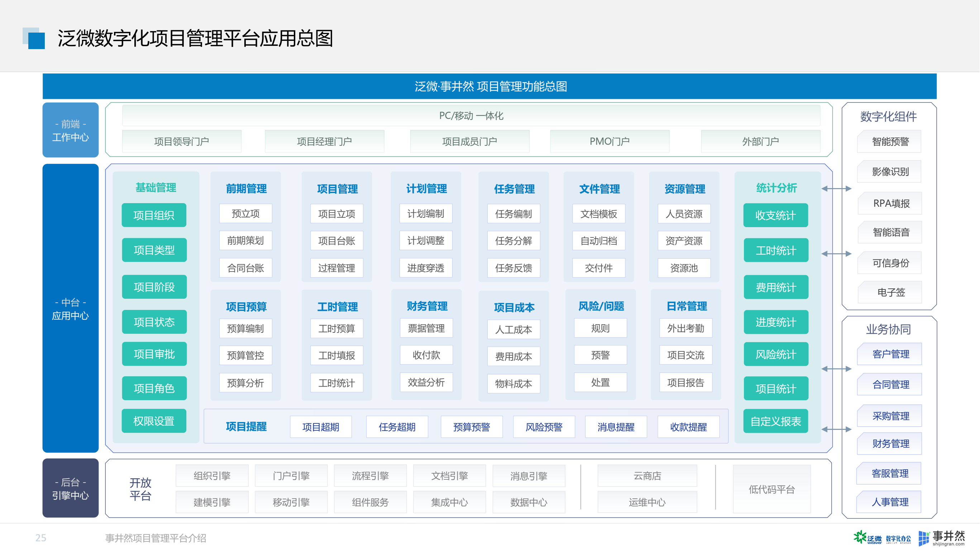980x551 pixels.
Task: Click 项目成员门户 box
Action: 469,142
